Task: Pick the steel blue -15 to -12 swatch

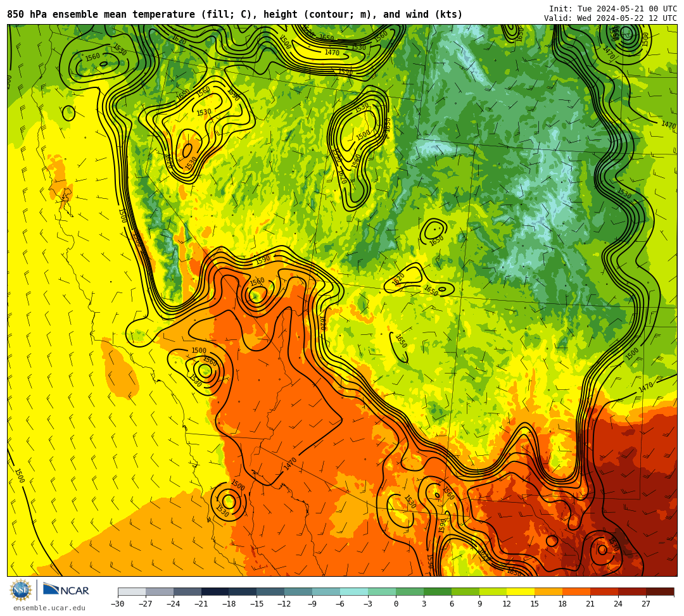Action: [x=271, y=591]
